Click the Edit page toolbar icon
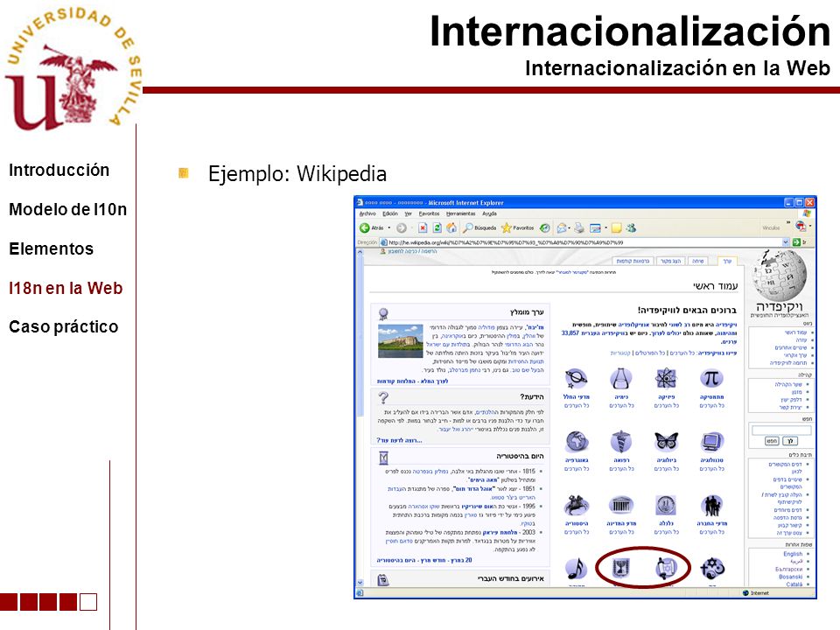The image size is (840, 630). pyautogui.click(x=595, y=228)
